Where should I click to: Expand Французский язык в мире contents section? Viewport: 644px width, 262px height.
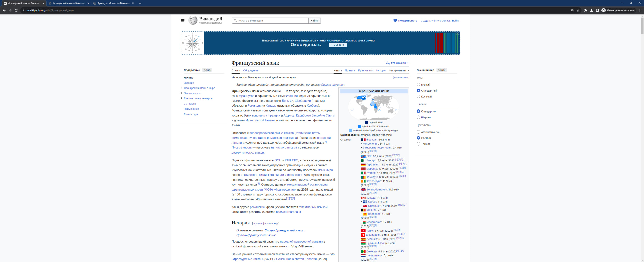[x=182, y=88]
